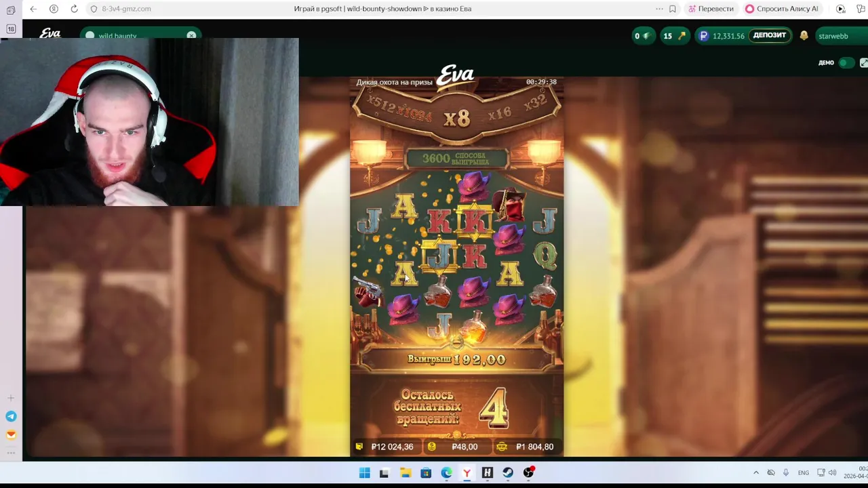868x488 pixels.
Task: Switch the ENG input language indicator
Action: pos(804,472)
